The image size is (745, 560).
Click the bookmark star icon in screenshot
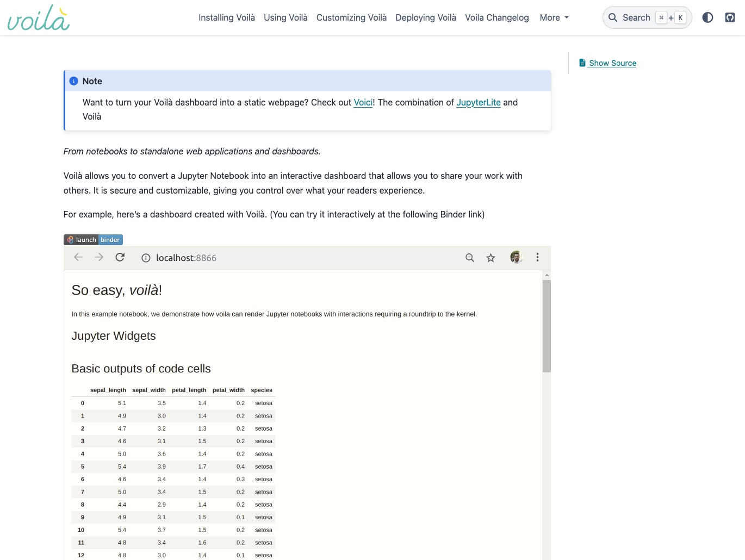point(491,258)
